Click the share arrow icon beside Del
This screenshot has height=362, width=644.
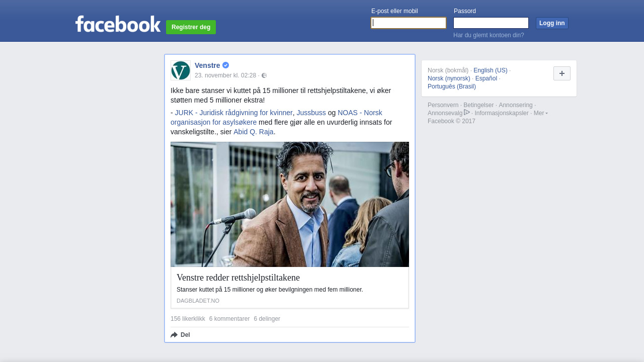[174, 335]
